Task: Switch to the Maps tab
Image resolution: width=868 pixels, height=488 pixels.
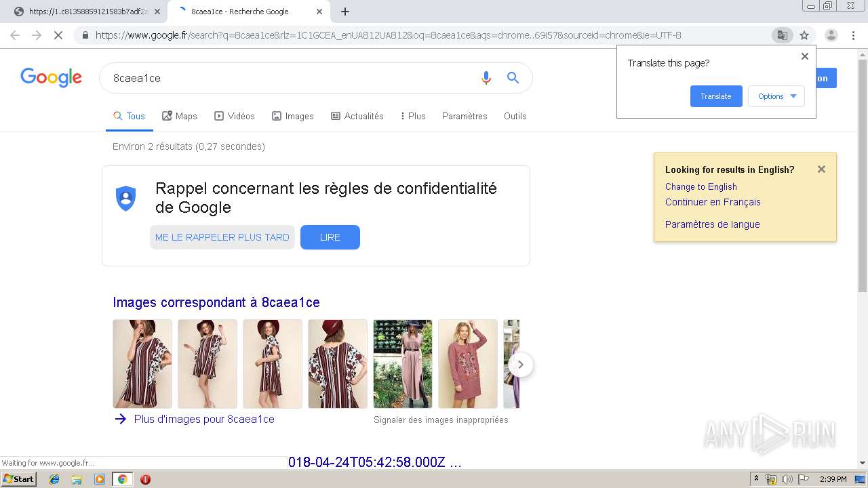Action: click(180, 116)
